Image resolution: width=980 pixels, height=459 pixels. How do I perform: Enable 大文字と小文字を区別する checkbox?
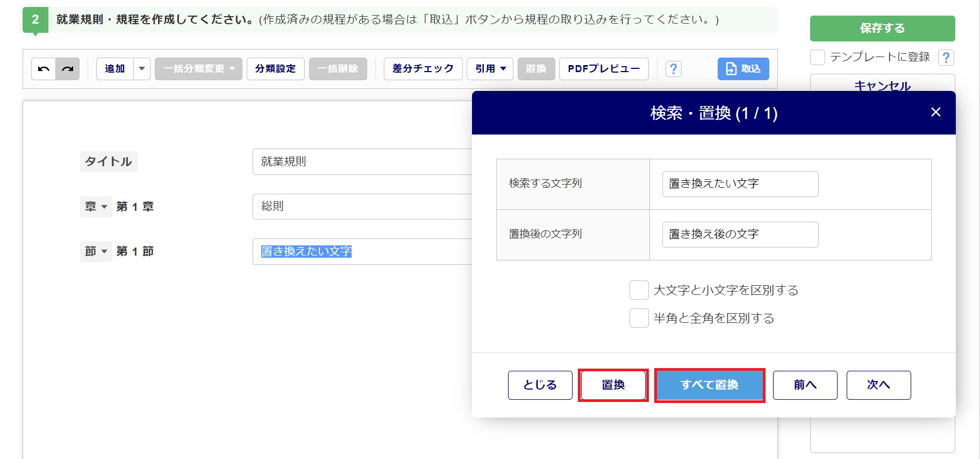tap(639, 290)
